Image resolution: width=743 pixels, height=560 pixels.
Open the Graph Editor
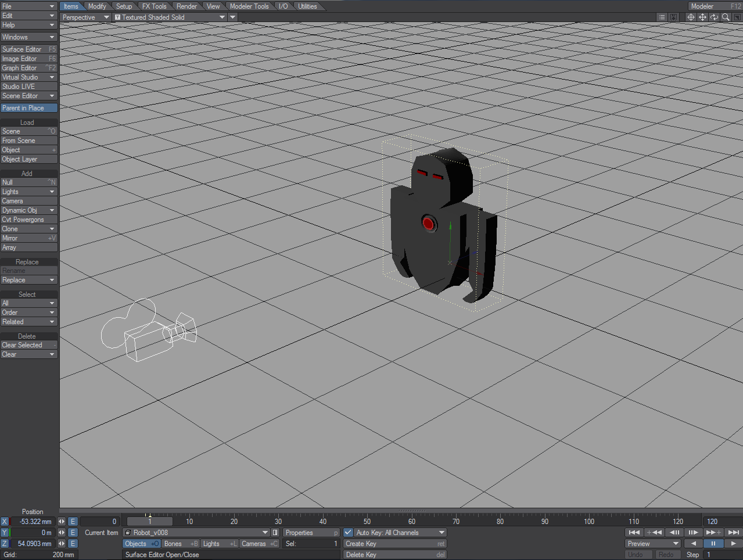(29, 68)
